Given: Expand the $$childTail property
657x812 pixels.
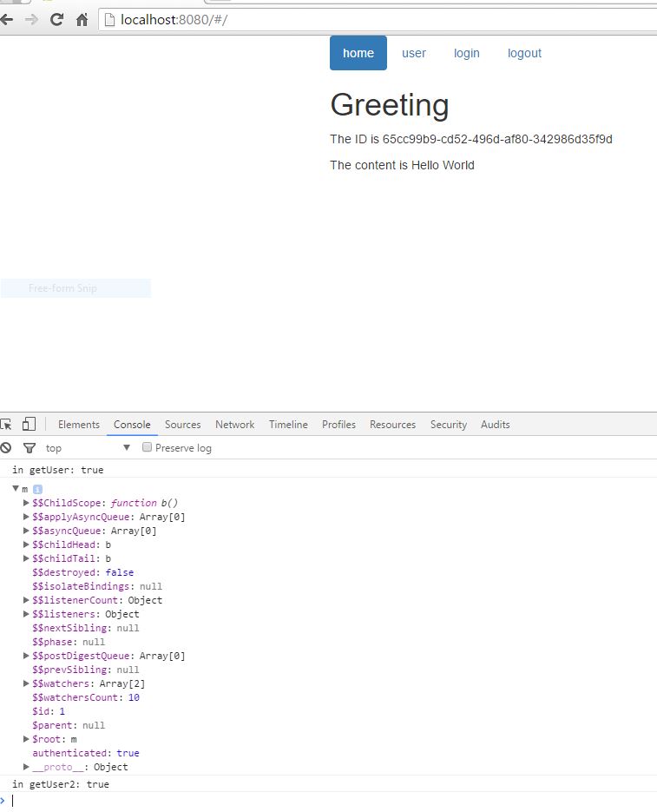Looking at the screenshot, I should 26,558.
